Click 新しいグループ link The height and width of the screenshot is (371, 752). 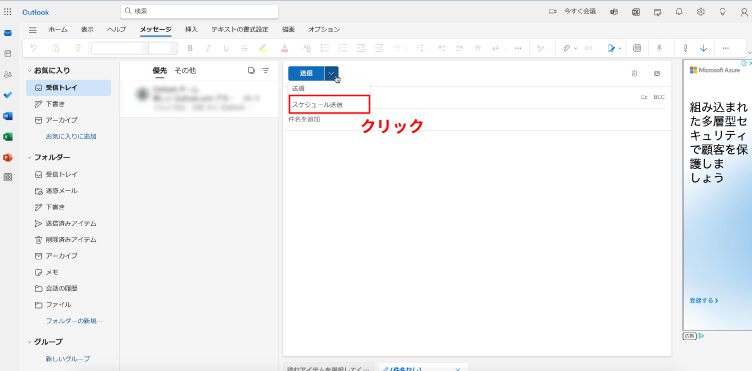[x=68, y=359]
